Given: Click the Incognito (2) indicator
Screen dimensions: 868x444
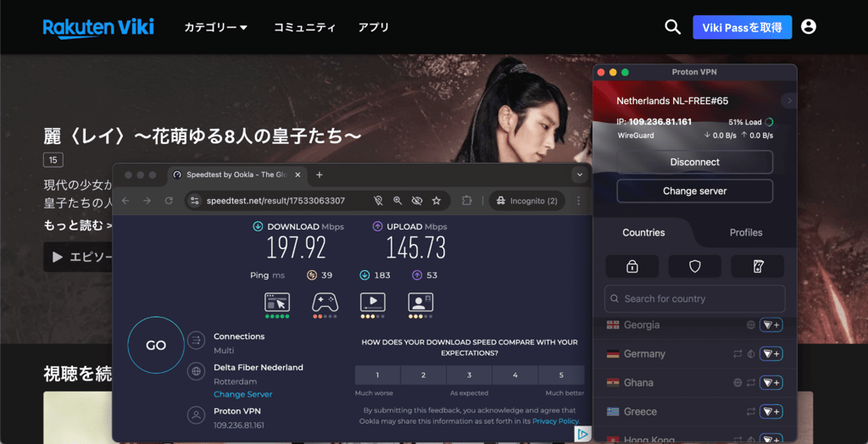Looking at the screenshot, I should [526, 201].
